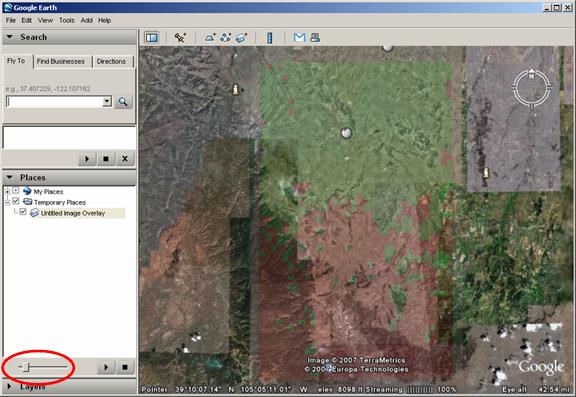Image resolution: width=576 pixels, height=397 pixels.
Task: Switch to the Find Businesses tab
Action: 61,61
